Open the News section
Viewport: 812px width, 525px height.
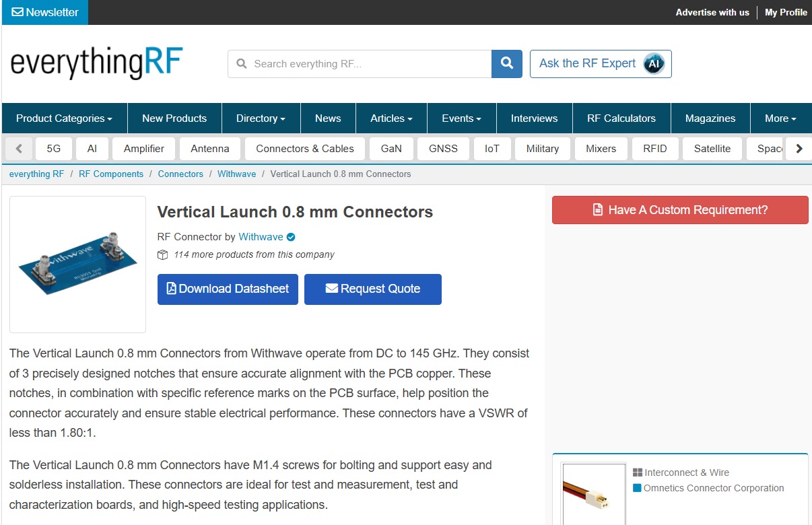(328, 118)
